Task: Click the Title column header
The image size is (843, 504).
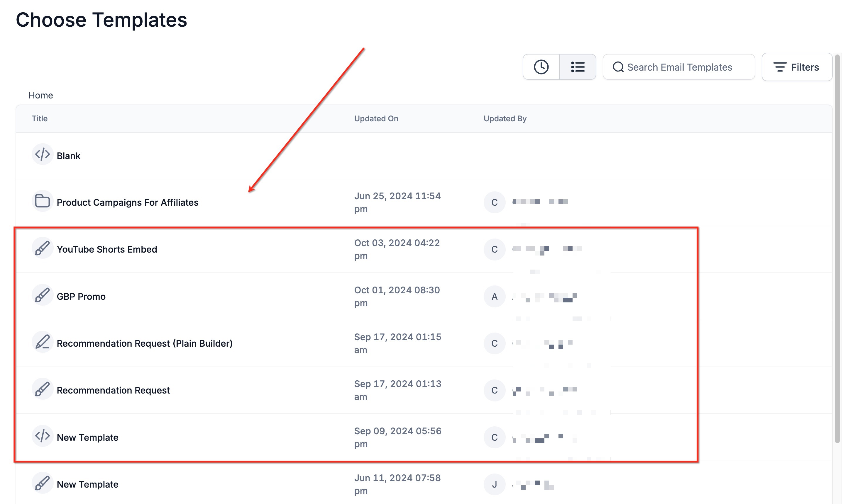Action: (39, 119)
